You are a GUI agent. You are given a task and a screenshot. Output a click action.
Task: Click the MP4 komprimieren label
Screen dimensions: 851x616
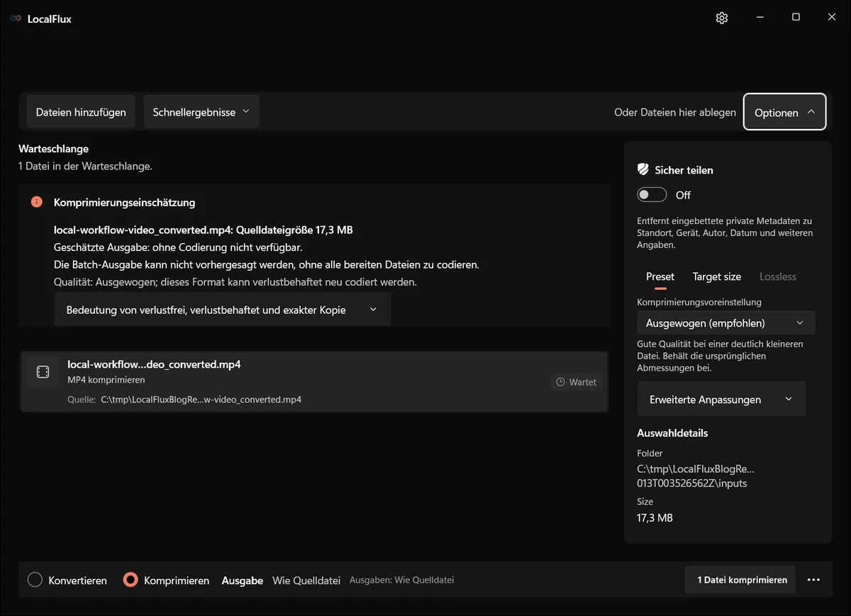(106, 380)
